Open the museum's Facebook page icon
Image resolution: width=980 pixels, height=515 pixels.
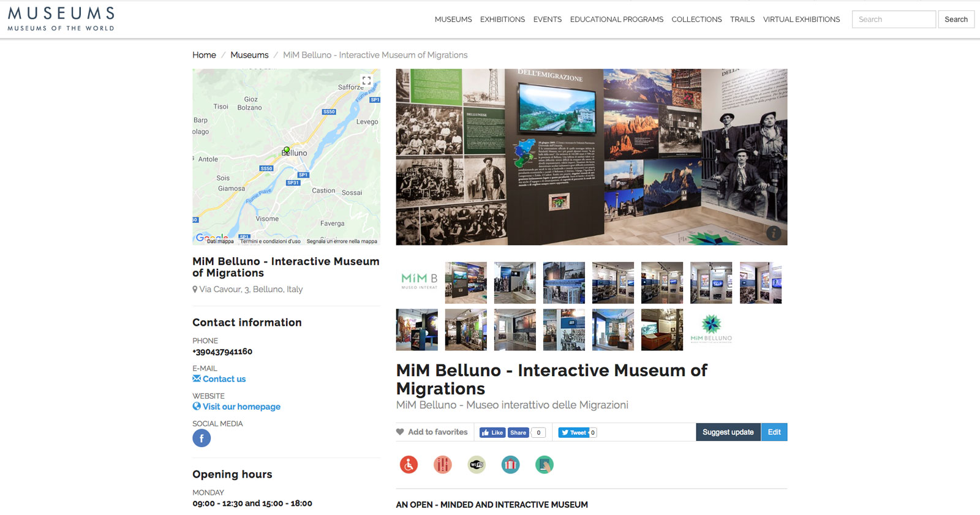[x=202, y=438]
